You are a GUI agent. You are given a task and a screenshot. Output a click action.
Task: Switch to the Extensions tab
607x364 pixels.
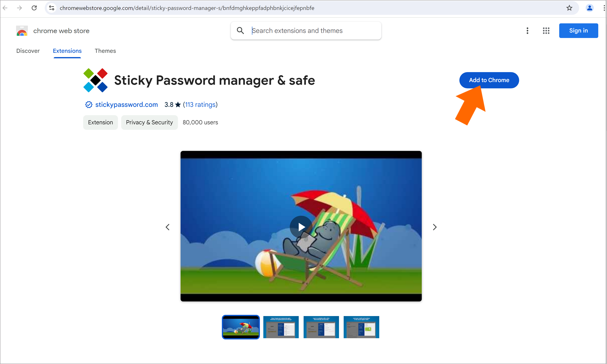pos(67,51)
